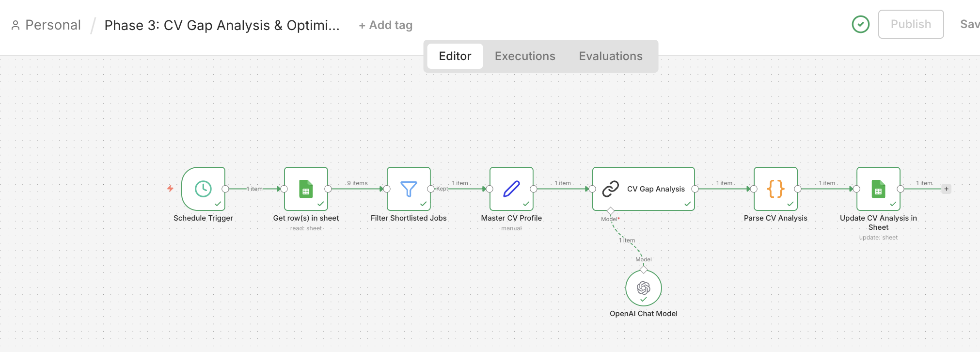
Task: Click the '9 items' connection label
Action: [x=357, y=183]
